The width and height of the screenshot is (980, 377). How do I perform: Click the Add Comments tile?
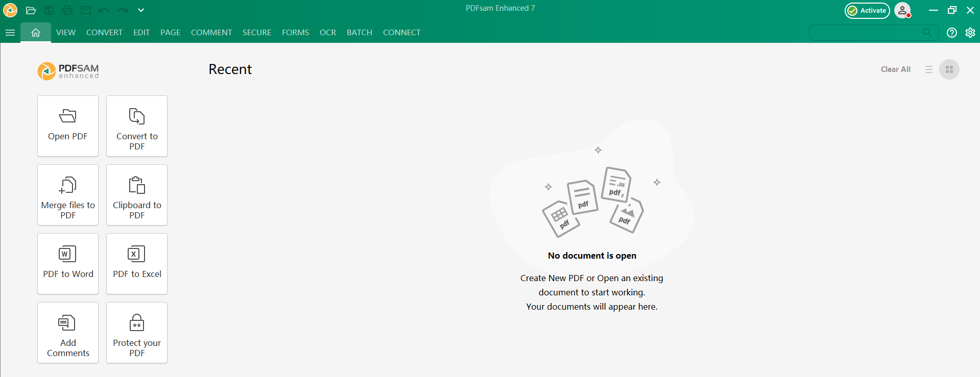coord(68,333)
